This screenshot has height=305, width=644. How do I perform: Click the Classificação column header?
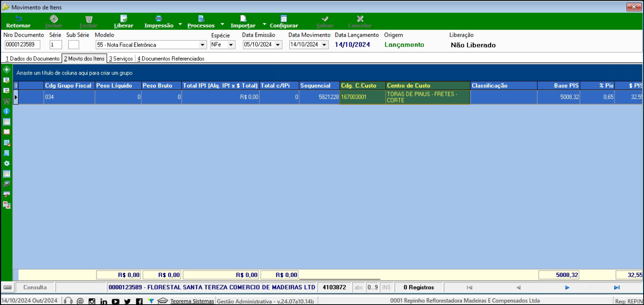point(504,86)
